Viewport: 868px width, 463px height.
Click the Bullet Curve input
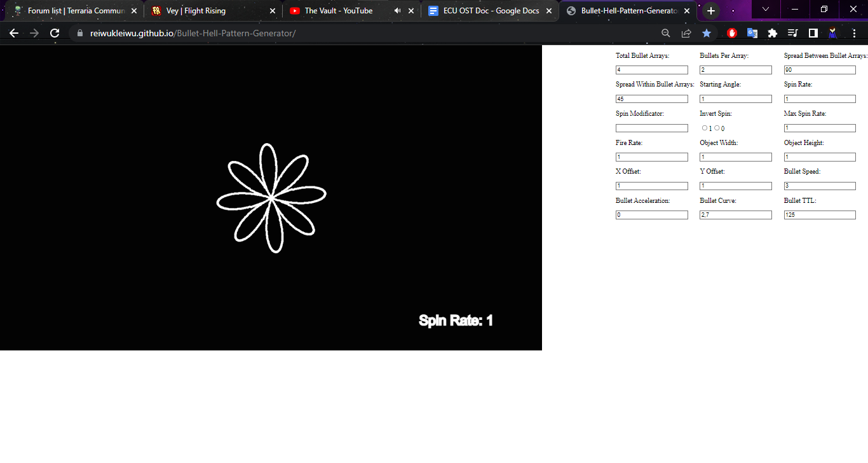click(736, 215)
